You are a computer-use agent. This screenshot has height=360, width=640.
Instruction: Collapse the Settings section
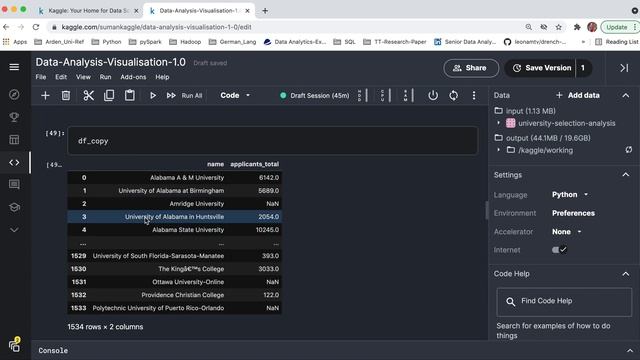tap(626, 175)
